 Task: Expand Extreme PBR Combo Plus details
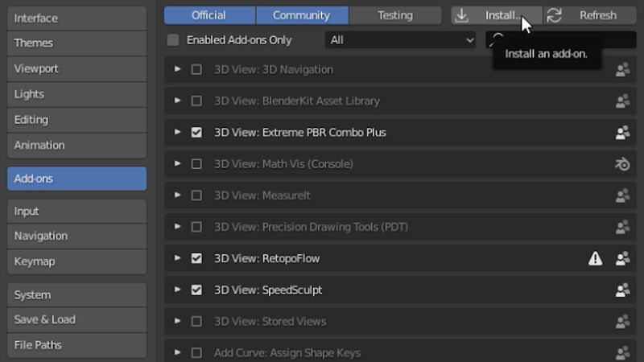click(x=177, y=132)
